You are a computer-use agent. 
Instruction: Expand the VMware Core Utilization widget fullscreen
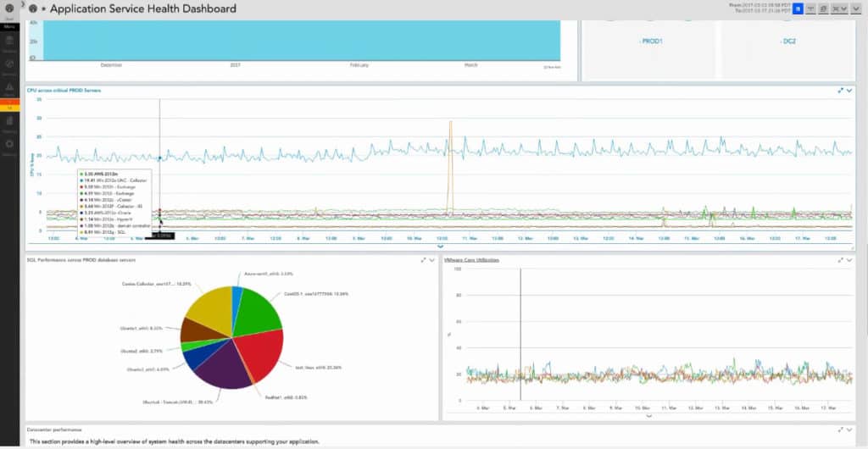coord(840,260)
